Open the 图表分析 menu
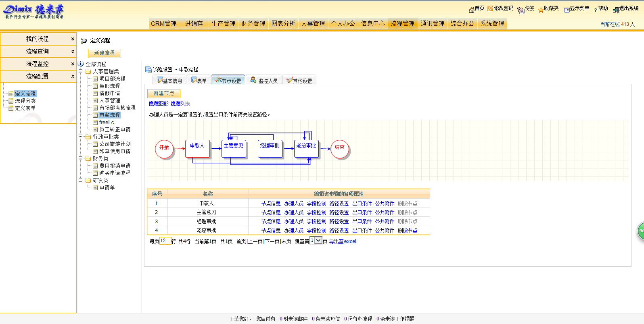The image size is (644, 324). [x=283, y=24]
